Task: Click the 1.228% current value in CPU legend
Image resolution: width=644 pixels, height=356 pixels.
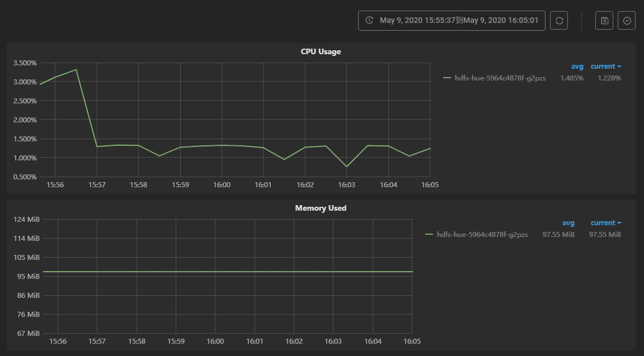Action: (x=609, y=78)
